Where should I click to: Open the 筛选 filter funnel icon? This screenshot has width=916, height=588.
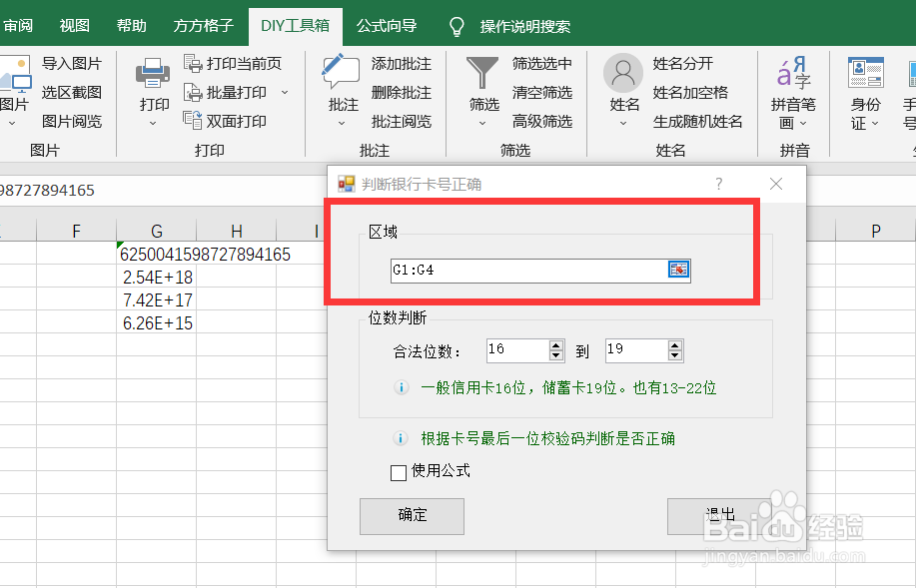coord(482,72)
